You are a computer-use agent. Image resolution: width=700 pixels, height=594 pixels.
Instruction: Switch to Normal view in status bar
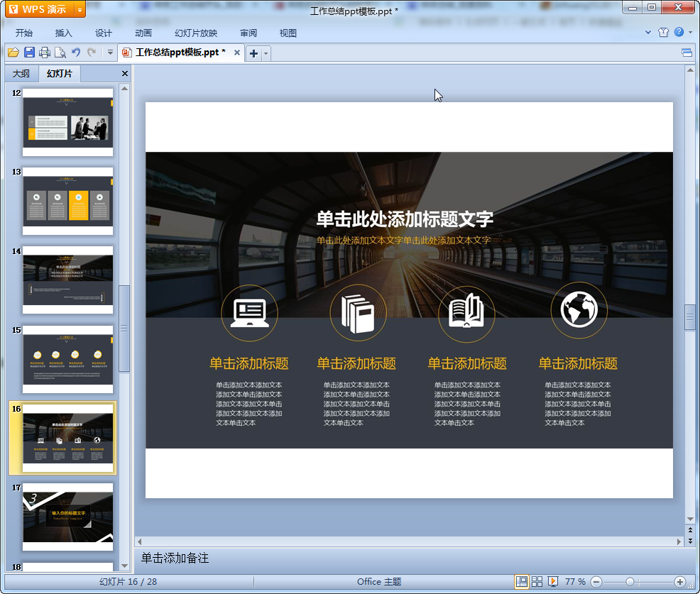coord(522,582)
